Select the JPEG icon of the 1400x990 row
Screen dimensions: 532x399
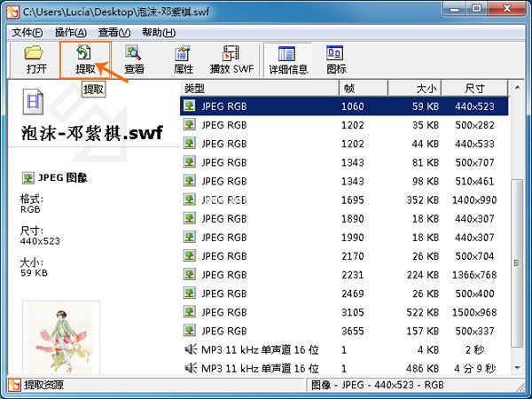190,199
